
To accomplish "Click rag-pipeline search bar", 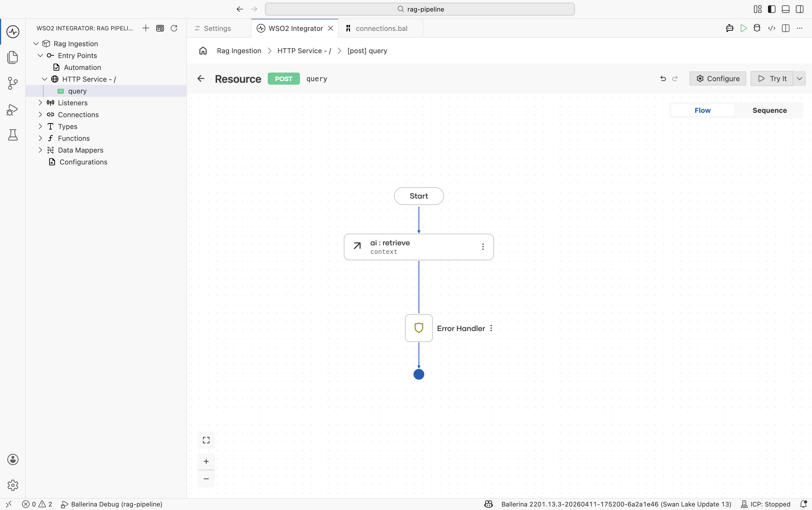I will [420, 9].
